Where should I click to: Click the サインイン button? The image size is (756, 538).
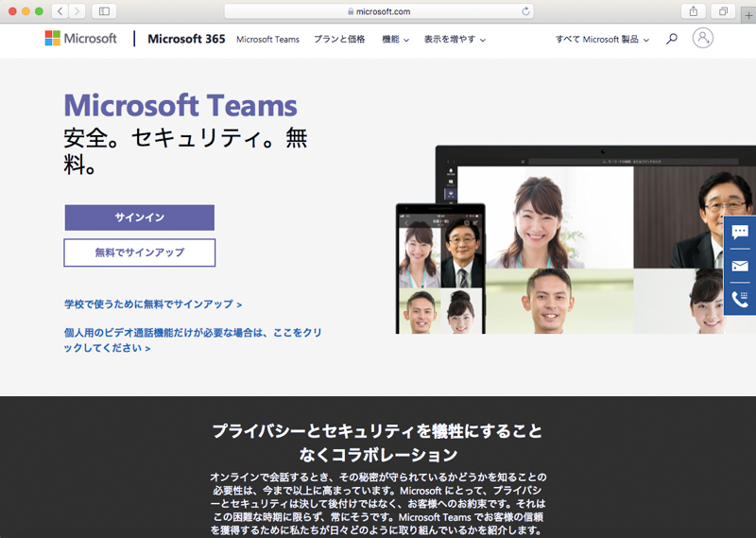[x=139, y=217]
